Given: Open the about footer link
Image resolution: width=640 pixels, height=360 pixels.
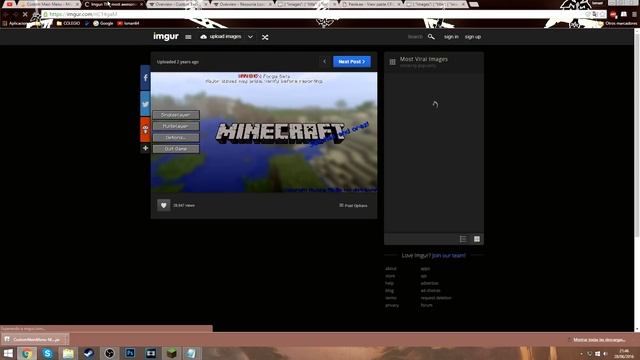Looking at the screenshot, I should pyautogui.click(x=391, y=269).
